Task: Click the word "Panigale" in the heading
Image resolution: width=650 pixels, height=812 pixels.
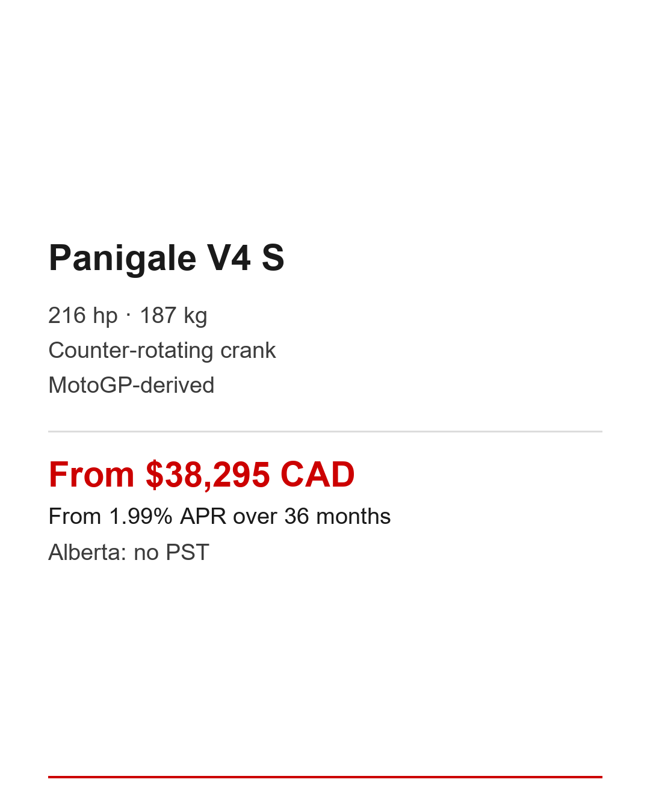Action: point(122,259)
